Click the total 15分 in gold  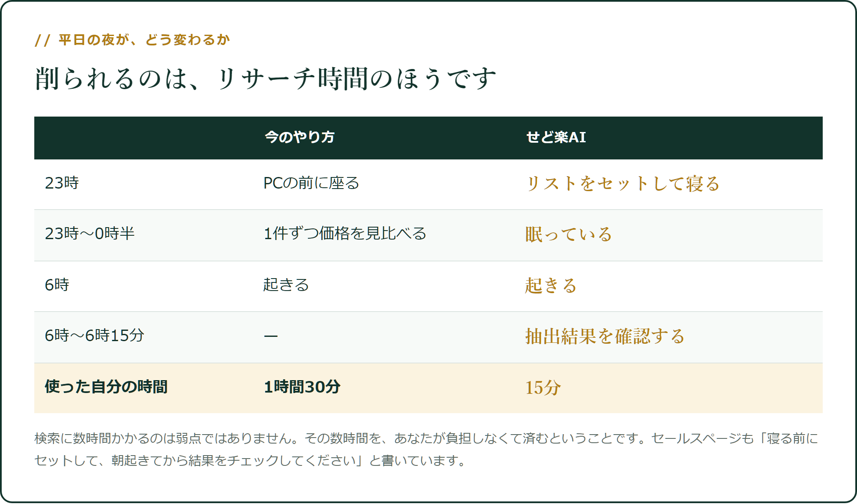tap(543, 387)
